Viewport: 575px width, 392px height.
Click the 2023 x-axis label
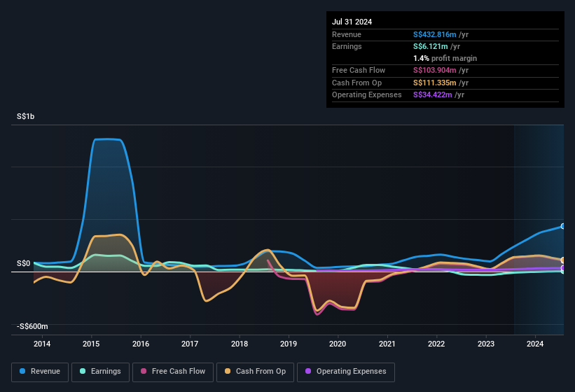486,344
